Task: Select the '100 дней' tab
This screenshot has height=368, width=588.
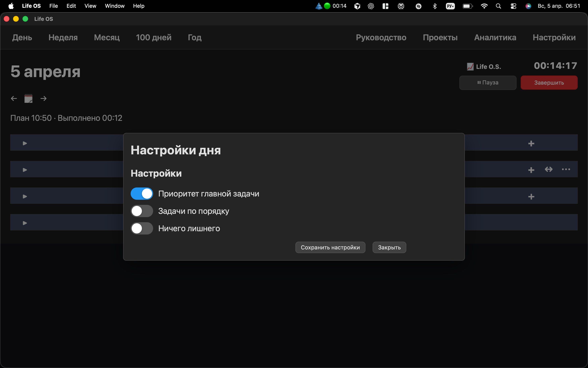Action: coord(154,37)
